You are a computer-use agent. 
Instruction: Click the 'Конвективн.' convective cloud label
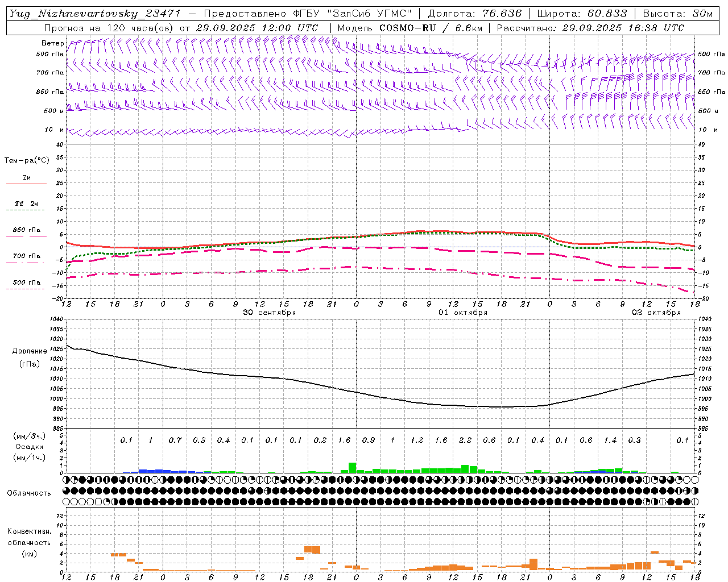[29, 531]
